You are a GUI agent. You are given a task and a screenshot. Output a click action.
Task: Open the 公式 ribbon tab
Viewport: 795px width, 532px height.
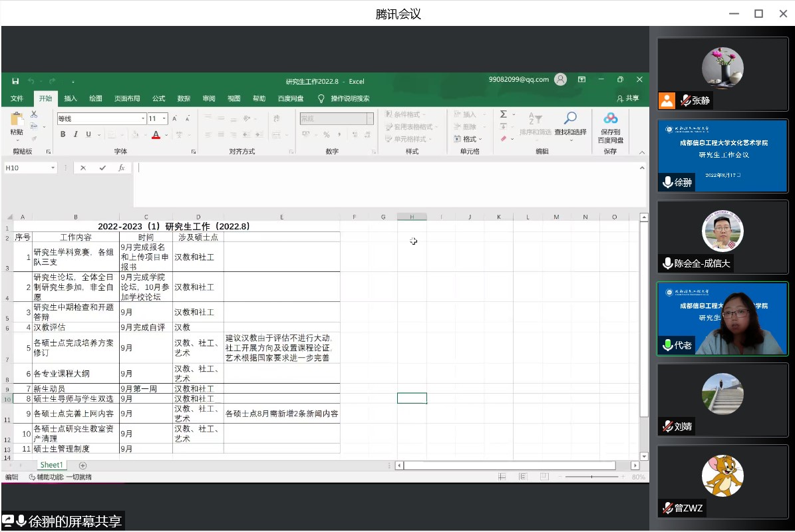[x=158, y=98]
